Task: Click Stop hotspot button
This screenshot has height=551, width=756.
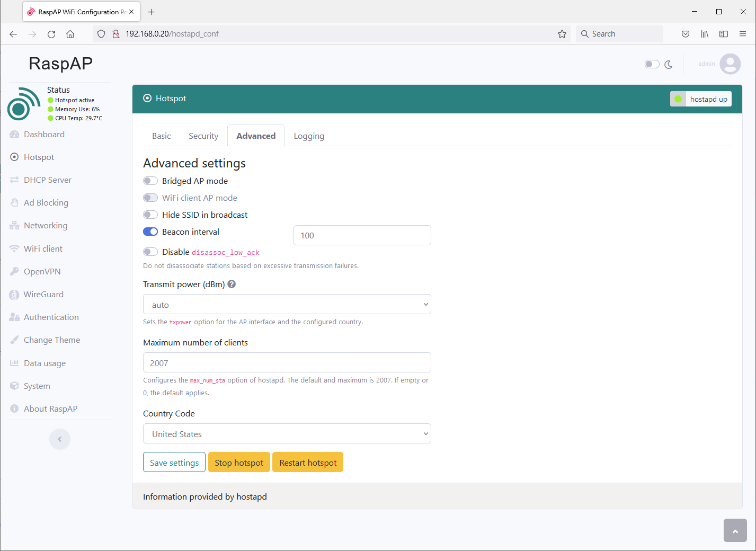Action: (x=239, y=462)
